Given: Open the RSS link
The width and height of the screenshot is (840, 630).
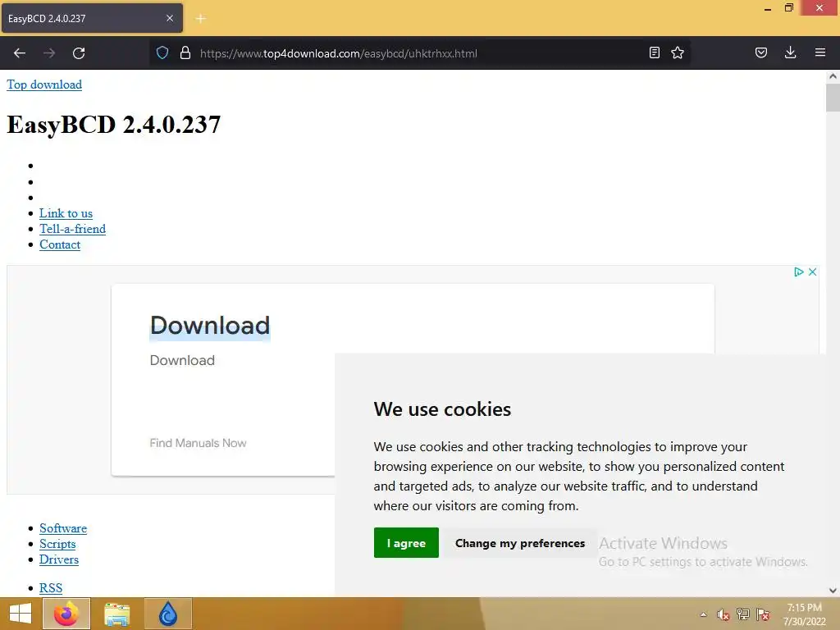Looking at the screenshot, I should point(51,587).
